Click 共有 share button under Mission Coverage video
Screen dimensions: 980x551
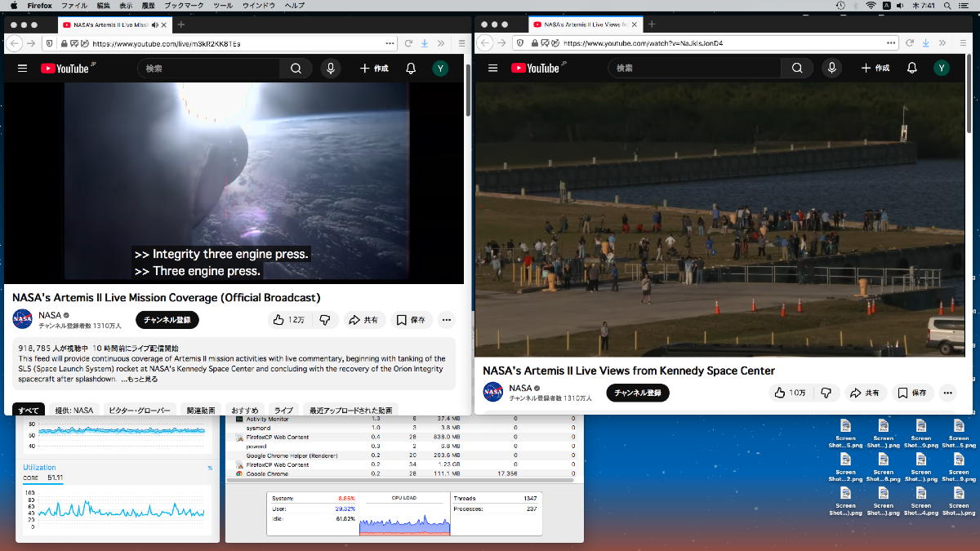click(x=363, y=320)
